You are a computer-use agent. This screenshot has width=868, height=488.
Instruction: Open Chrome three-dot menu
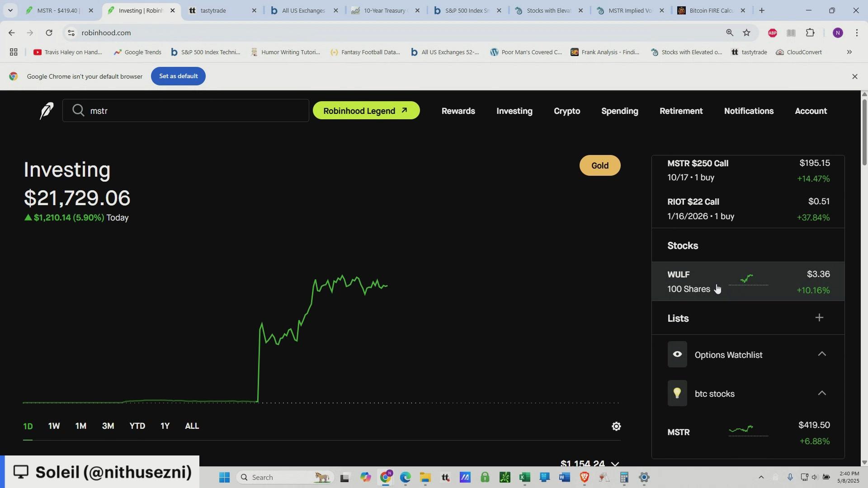pos(858,33)
